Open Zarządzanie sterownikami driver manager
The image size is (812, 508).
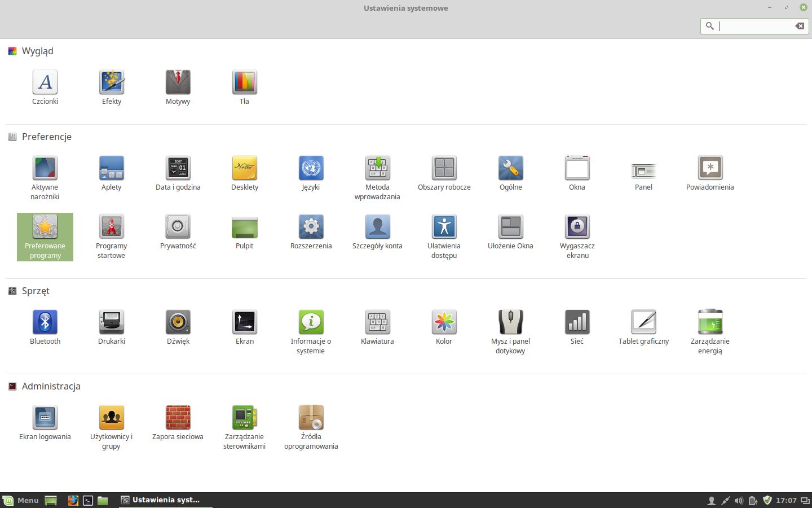pyautogui.click(x=245, y=427)
